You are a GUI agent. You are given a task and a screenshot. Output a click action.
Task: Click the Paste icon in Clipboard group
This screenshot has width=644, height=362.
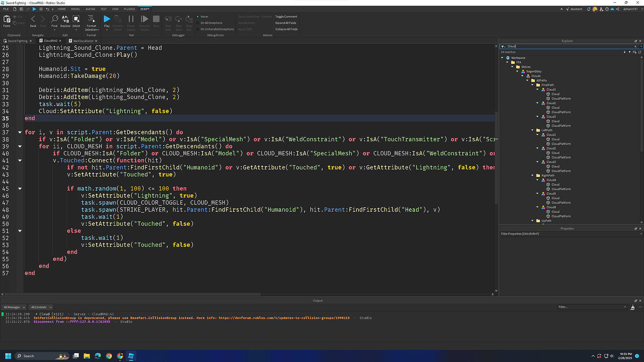(7, 19)
